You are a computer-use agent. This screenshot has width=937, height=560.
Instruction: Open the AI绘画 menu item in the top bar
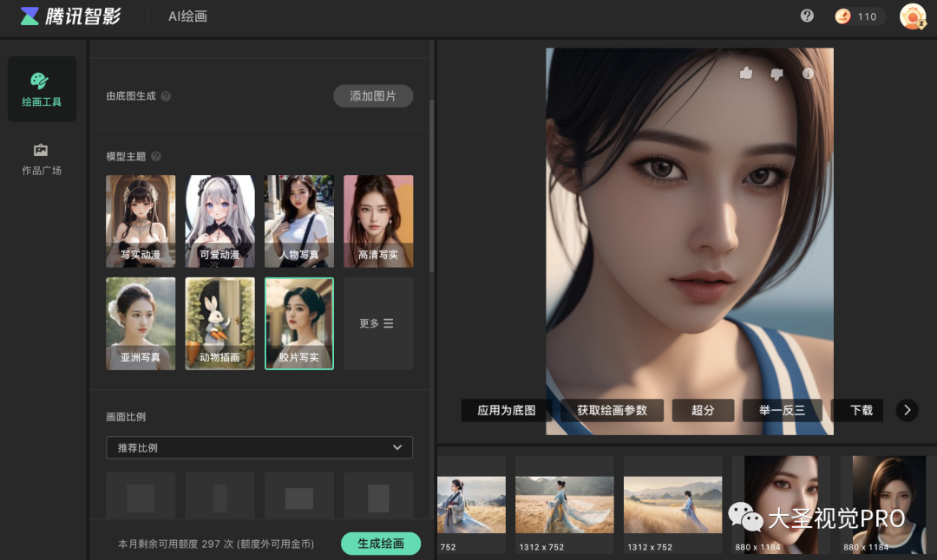(x=187, y=16)
